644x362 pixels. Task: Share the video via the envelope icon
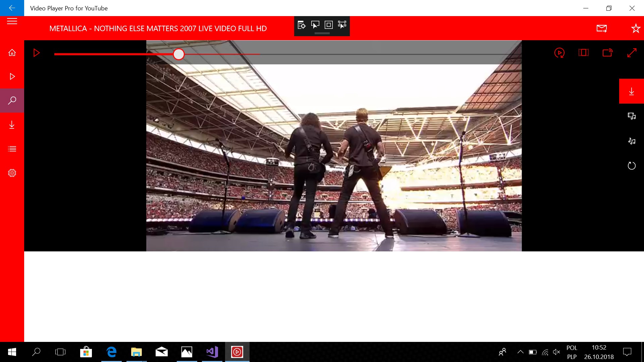[602, 28]
